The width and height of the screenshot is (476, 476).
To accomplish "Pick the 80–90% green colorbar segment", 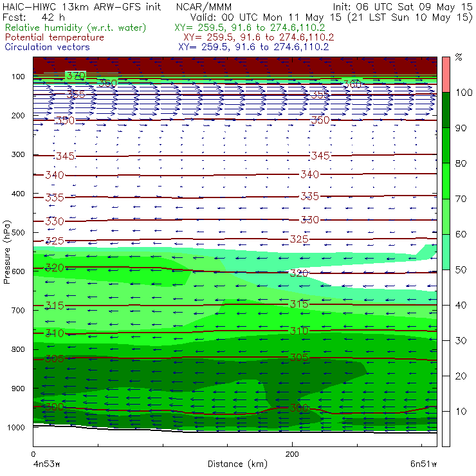I will click(446, 145).
